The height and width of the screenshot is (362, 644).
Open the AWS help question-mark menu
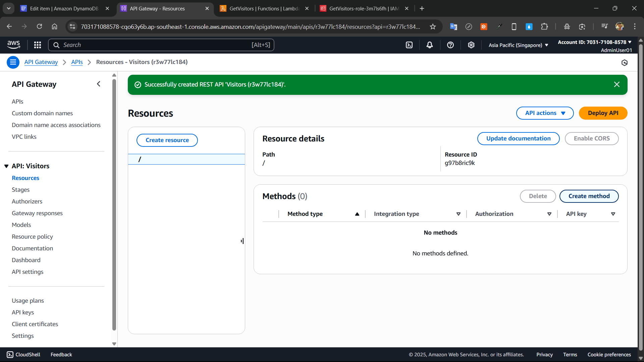click(450, 45)
